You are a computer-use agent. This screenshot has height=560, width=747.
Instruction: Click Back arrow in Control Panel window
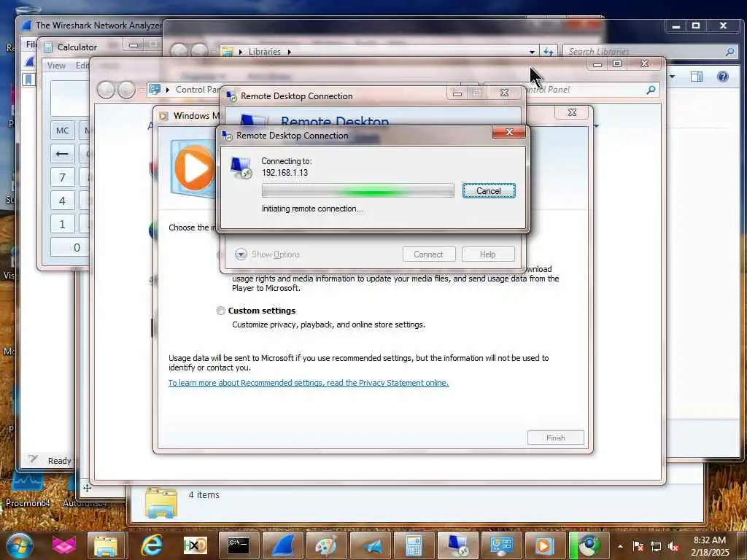click(x=107, y=90)
